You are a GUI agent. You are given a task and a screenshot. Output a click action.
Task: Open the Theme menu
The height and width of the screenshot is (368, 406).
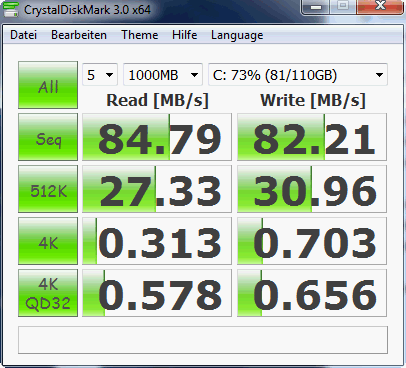click(x=140, y=35)
